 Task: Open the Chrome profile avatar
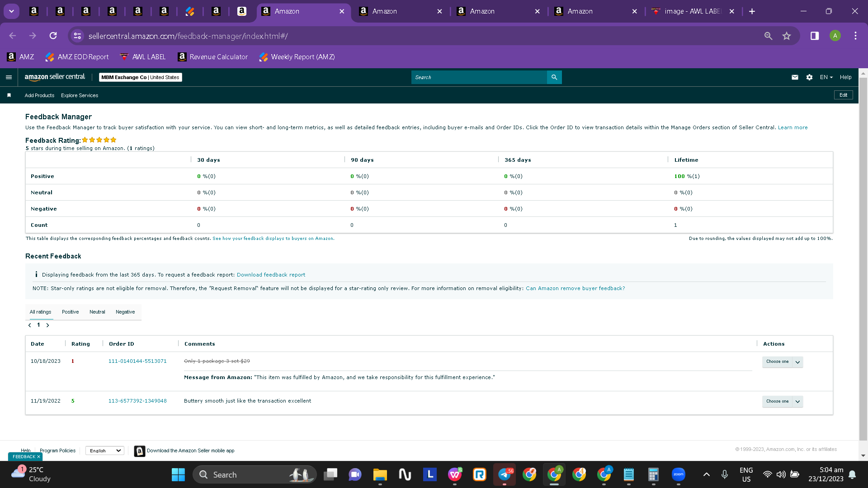[x=835, y=36]
